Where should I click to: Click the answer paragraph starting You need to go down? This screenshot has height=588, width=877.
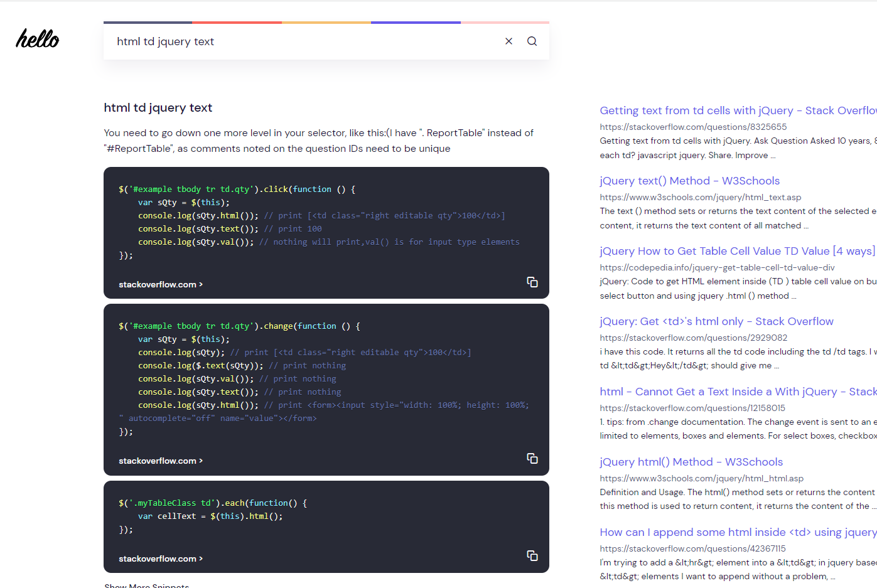tap(318, 141)
